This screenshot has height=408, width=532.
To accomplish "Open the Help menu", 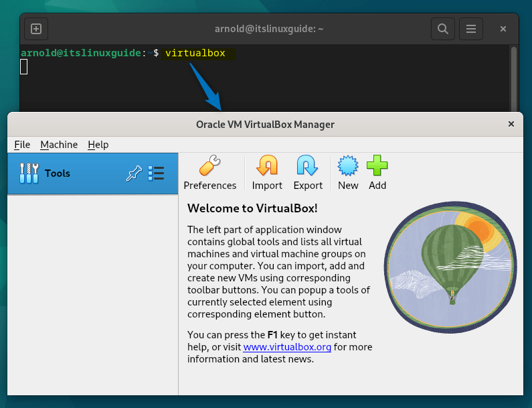I will tap(98, 145).
